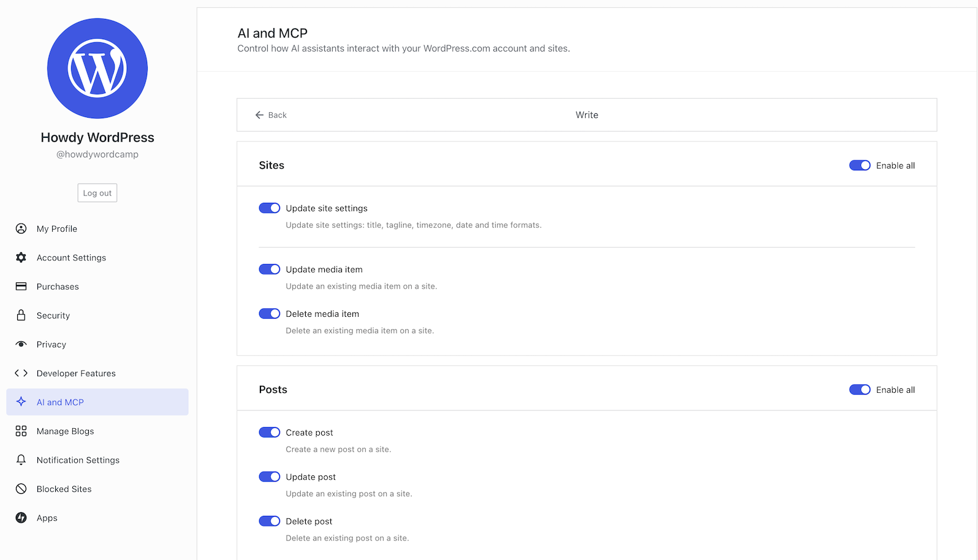
Task: Click the Developer Features code brackets icon
Action: (21, 373)
